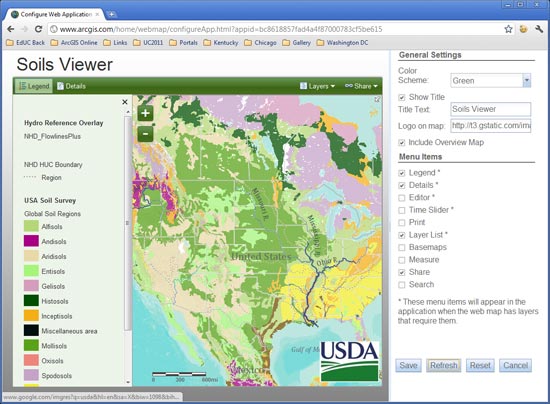Bookmark page with star icon
This screenshot has height=404, width=550.
pos(508,29)
